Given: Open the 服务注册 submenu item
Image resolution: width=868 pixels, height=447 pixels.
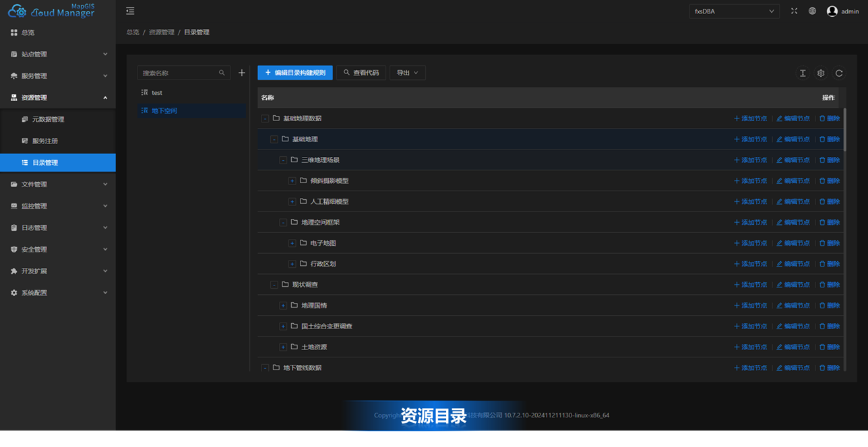Looking at the screenshot, I should click(57, 141).
